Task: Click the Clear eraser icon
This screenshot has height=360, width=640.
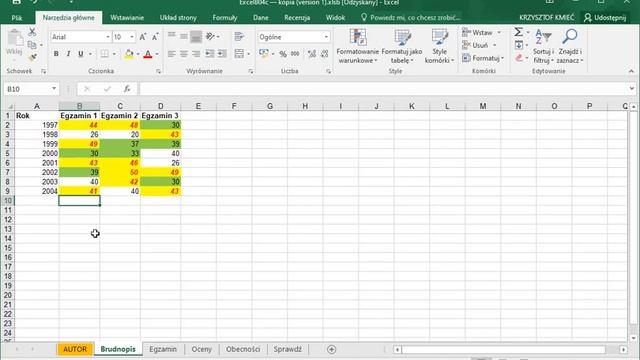Action: coord(519,58)
